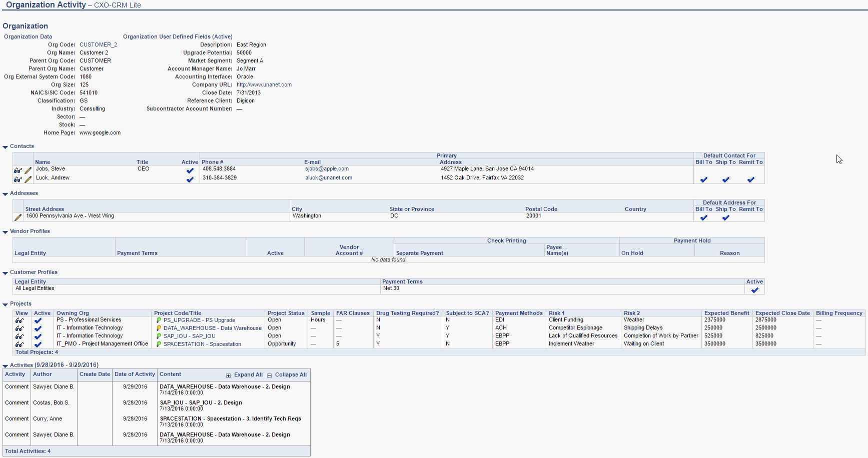868x458 pixels.
Task: Click the status lightbulb next to DATA_WAREHOUSE
Action: point(159,328)
